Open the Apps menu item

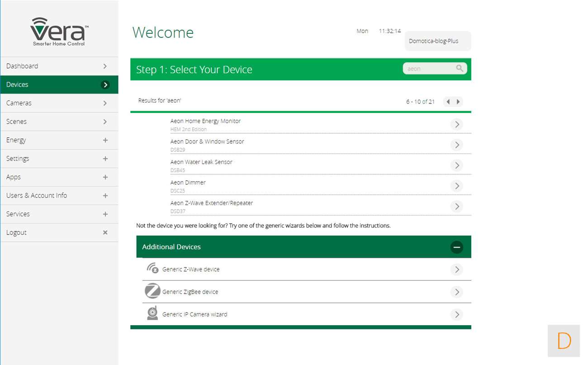(x=59, y=177)
